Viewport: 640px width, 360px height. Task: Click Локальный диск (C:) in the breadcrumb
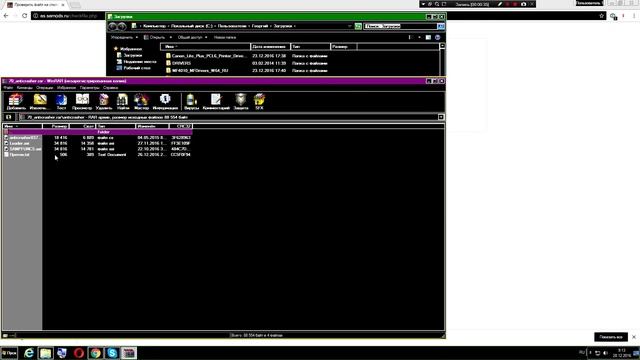(191, 26)
